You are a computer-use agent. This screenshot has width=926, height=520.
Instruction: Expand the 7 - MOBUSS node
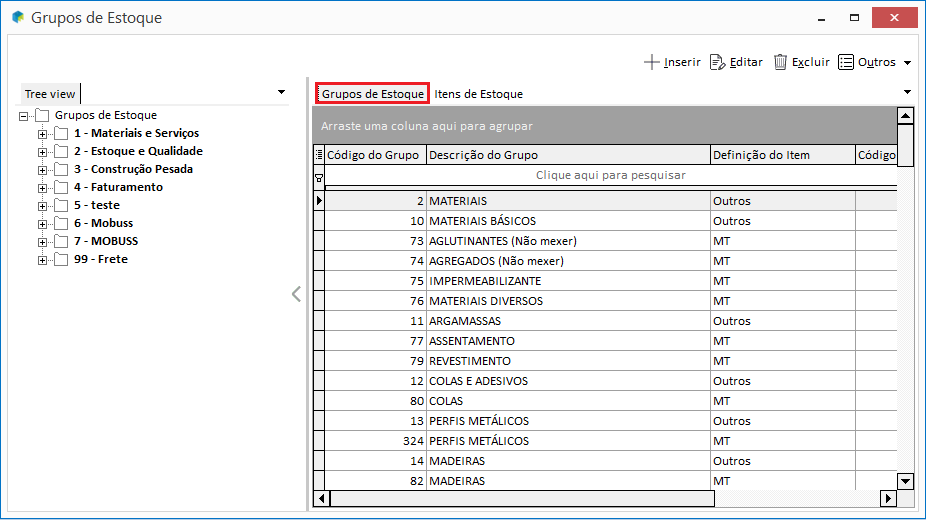42,243
